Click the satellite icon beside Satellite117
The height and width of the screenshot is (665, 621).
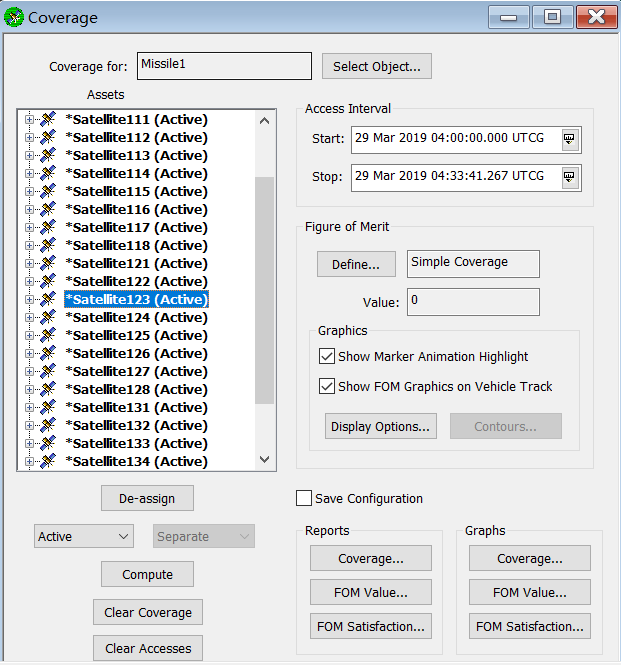(x=48, y=227)
